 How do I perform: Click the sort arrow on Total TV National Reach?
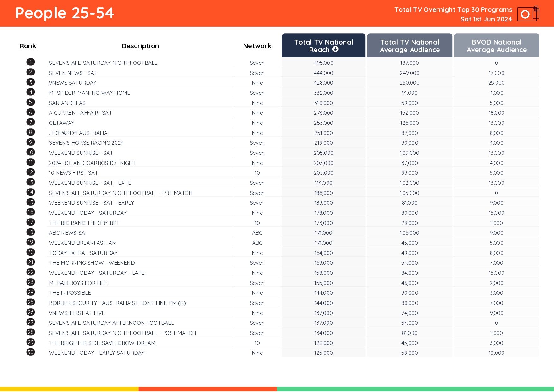tap(335, 49)
